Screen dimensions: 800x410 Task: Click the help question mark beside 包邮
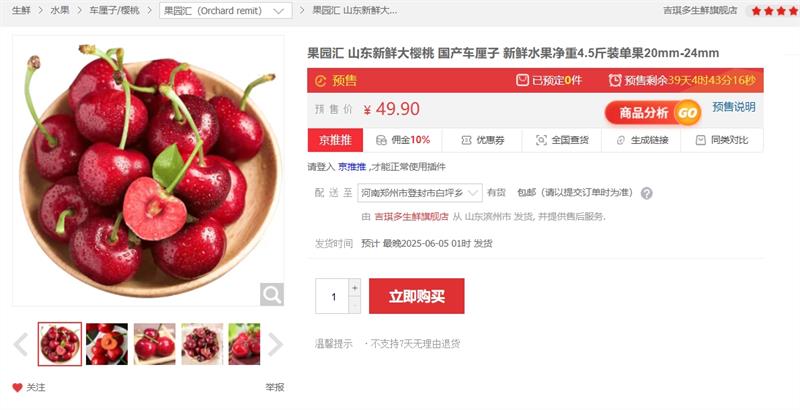coord(646,193)
